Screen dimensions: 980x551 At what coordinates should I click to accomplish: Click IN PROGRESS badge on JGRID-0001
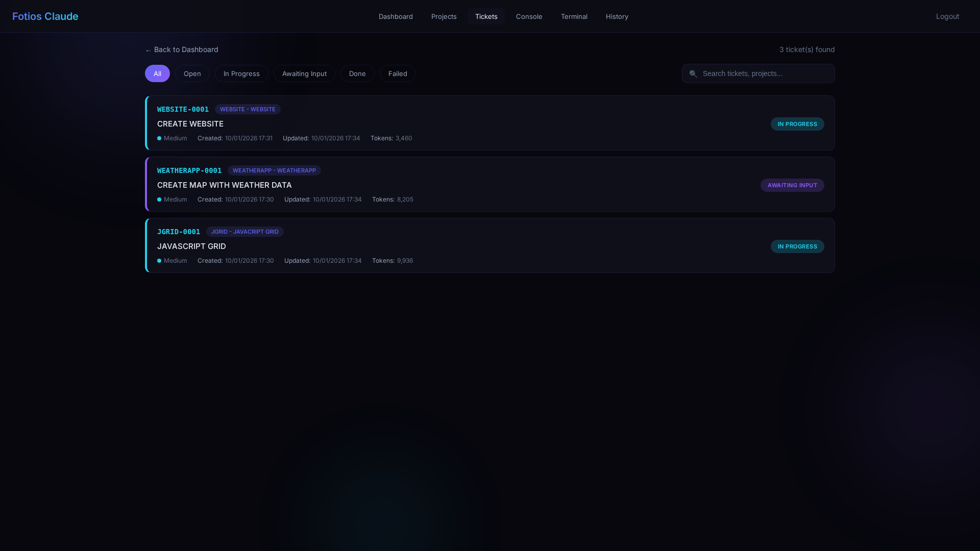pos(797,246)
